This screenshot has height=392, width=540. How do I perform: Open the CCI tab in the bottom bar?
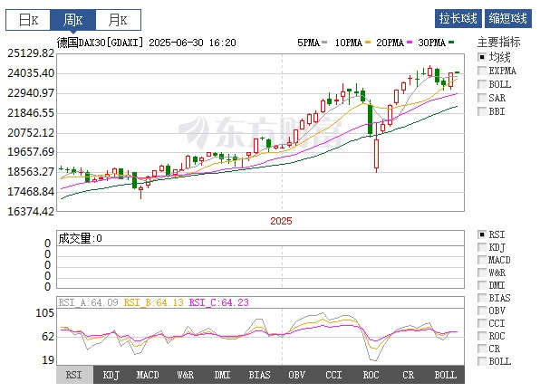(x=334, y=375)
